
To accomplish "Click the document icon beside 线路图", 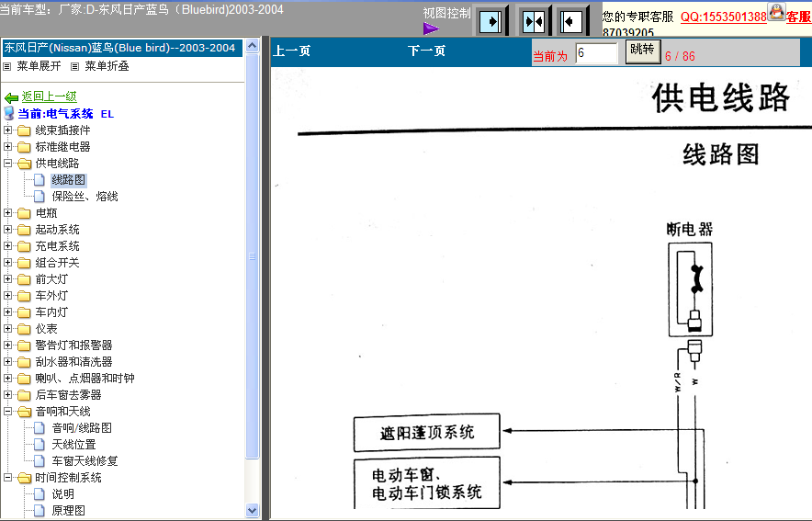I will (x=39, y=180).
